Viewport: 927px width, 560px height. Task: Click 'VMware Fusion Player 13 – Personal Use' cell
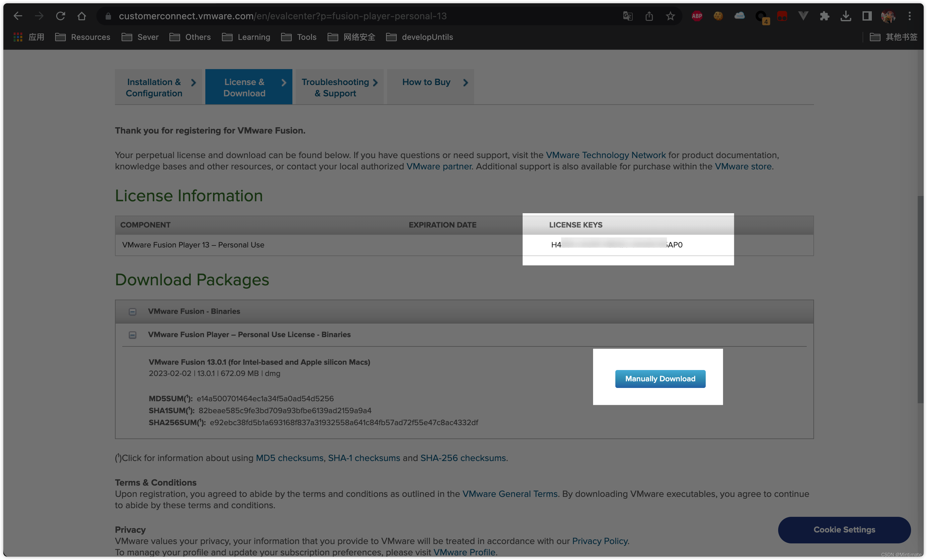(x=193, y=245)
